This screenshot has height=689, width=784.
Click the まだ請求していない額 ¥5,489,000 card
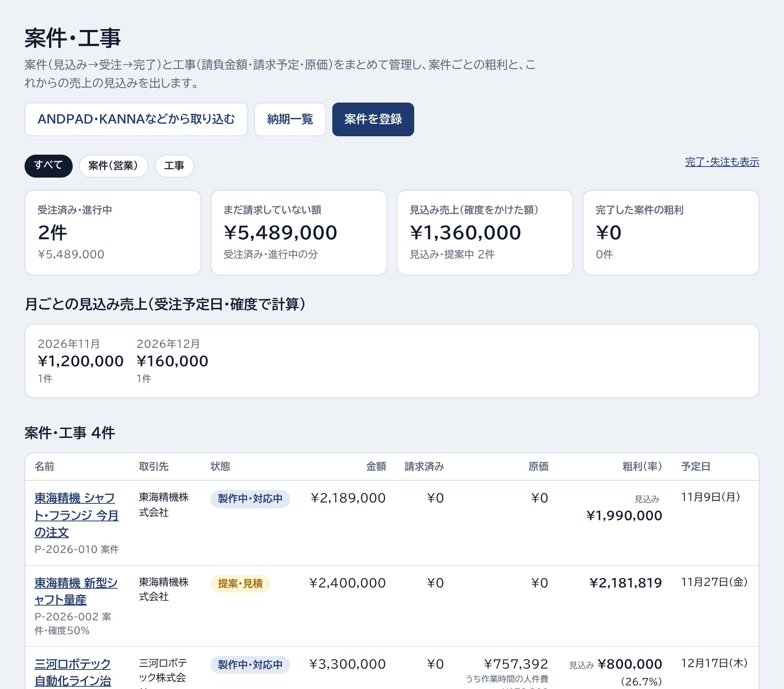[299, 232]
